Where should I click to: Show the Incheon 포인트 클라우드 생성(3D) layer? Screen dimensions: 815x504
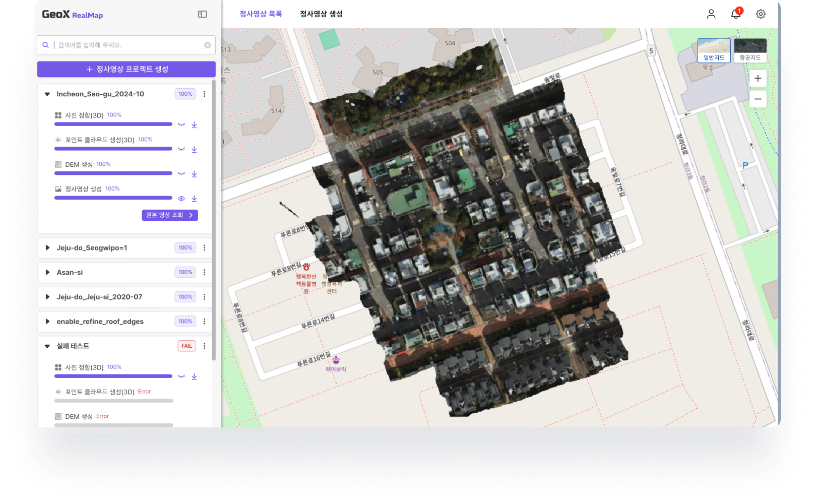181,149
